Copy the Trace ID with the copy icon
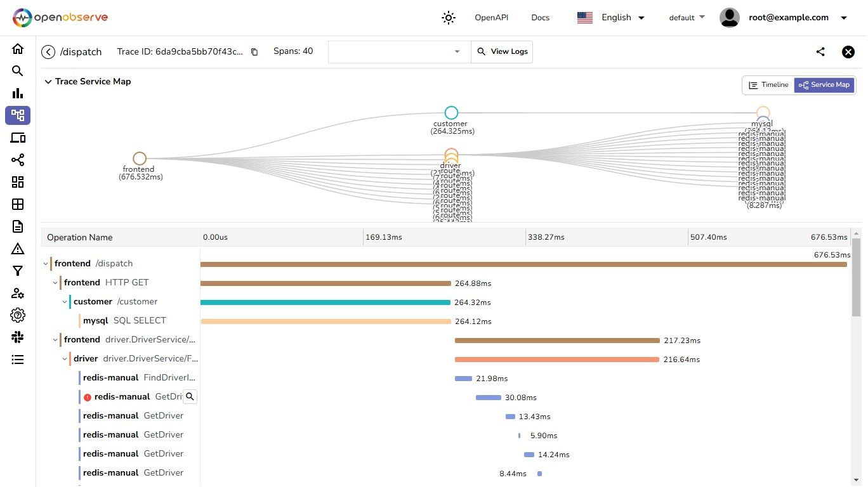The width and height of the screenshot is (868, 487). click(254, 52)
